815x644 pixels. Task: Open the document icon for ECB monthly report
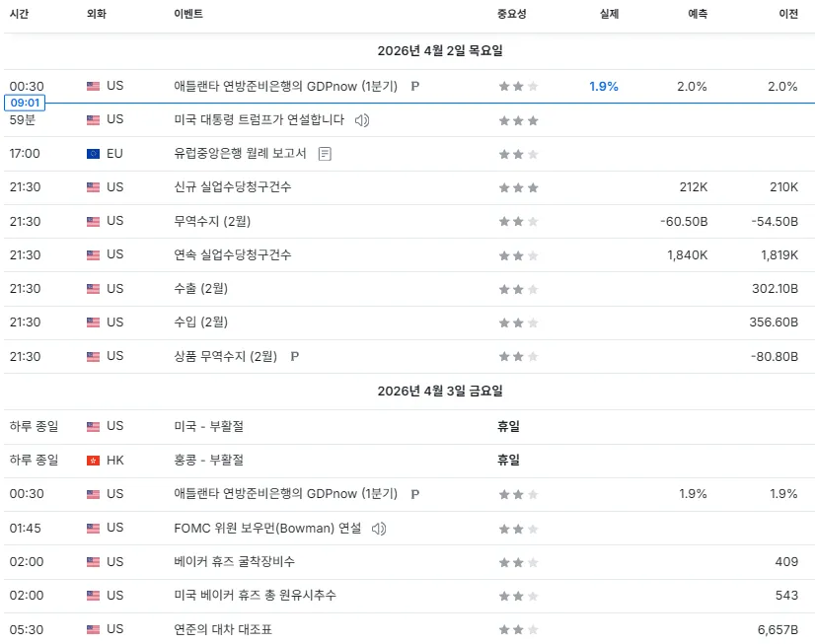pos(325,154)
